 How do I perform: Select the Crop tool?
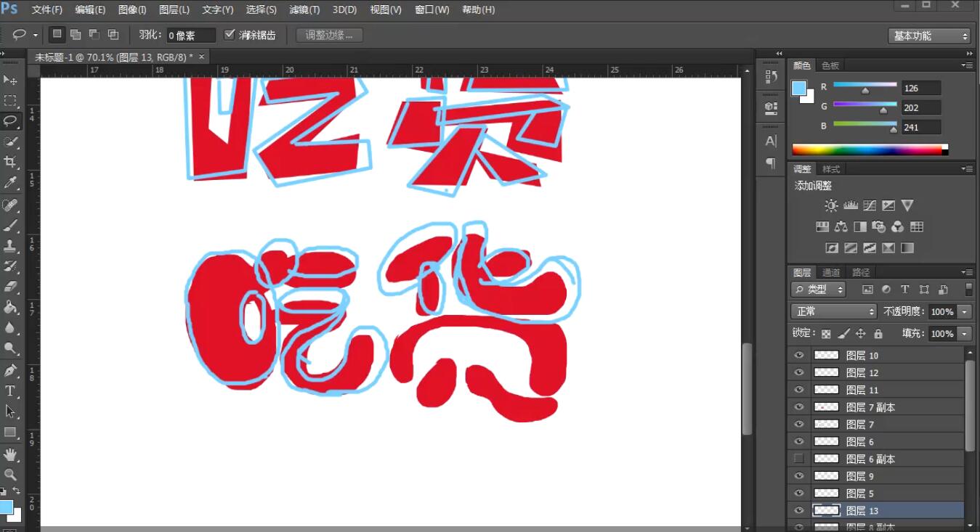[10, 162]
